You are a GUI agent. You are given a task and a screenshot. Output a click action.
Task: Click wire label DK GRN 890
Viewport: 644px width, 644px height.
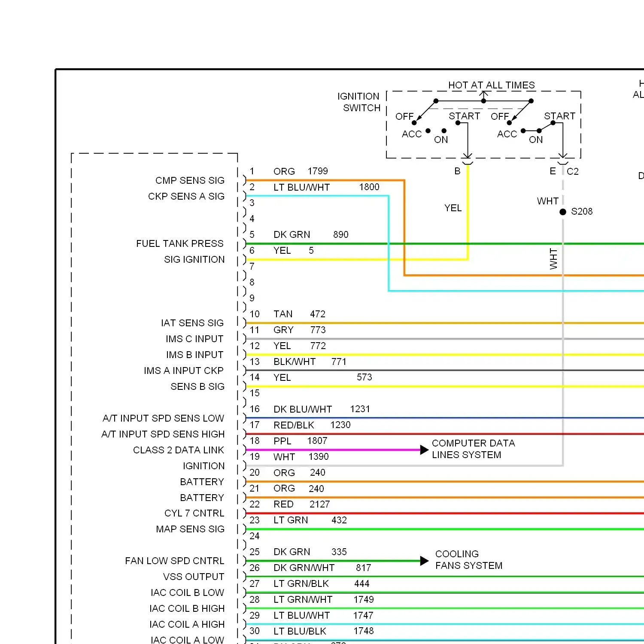[x=311, y=234]
